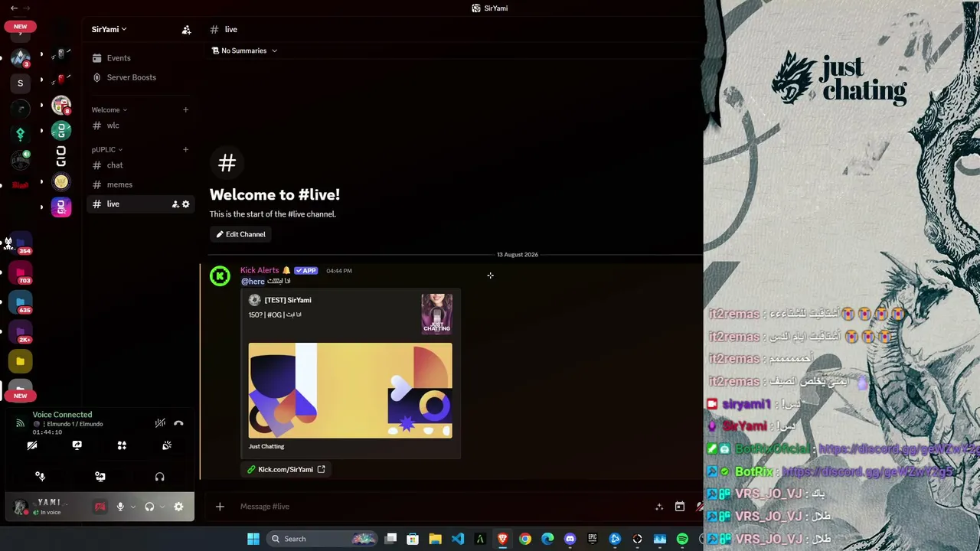Turn on the camera in voice panel
980x551 pixels.
[x=32, y=445]
